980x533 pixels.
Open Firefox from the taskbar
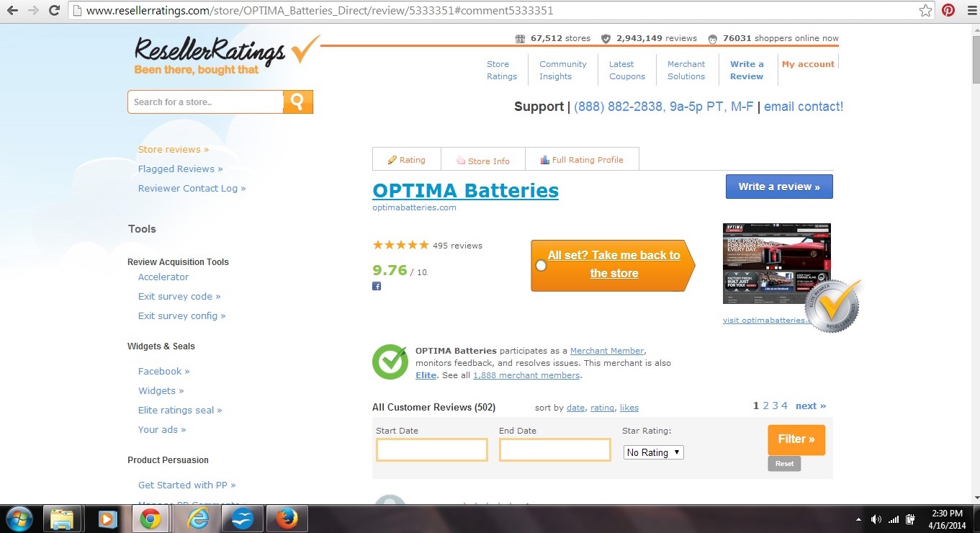(x=287, y=519)
